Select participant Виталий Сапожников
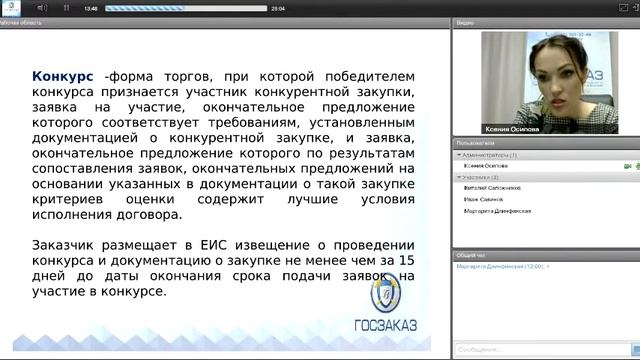Screen dimensions: 640x360 pyautogui.click(x=492, y=188)
